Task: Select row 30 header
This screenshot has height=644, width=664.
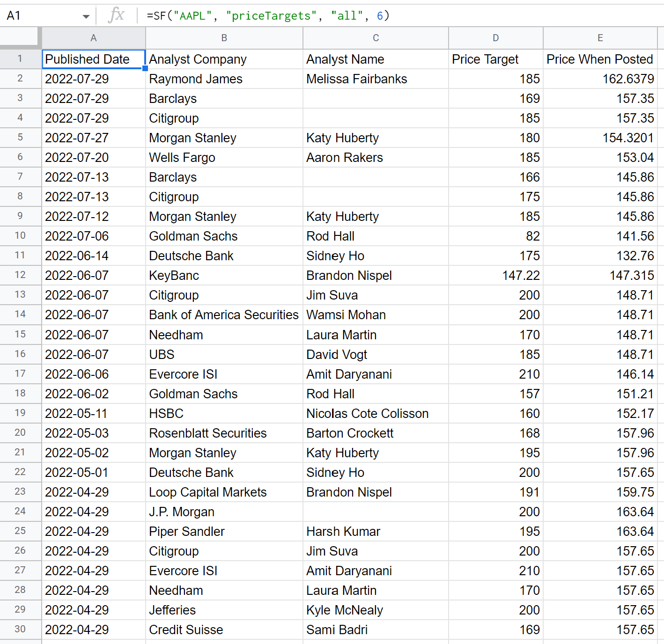Action: click(x=20, y=629)
